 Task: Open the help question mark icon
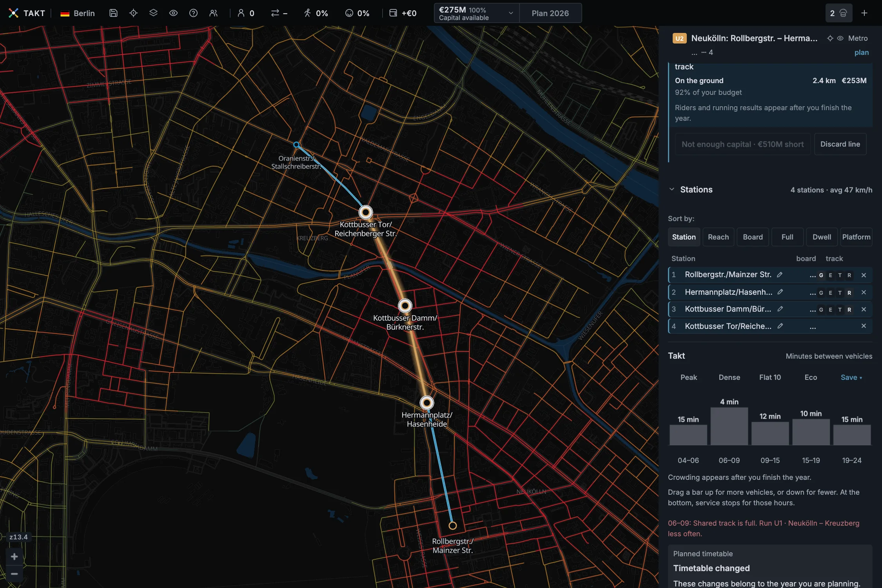point(193,13)
